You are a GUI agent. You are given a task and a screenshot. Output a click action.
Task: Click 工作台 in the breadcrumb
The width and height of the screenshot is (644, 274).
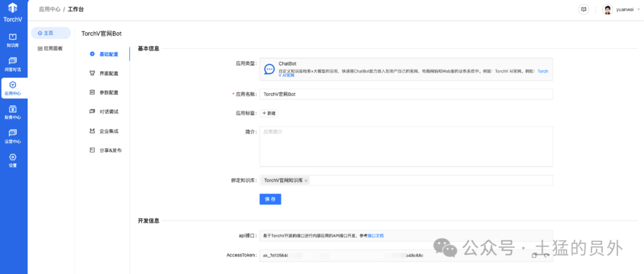coord(76,9)
